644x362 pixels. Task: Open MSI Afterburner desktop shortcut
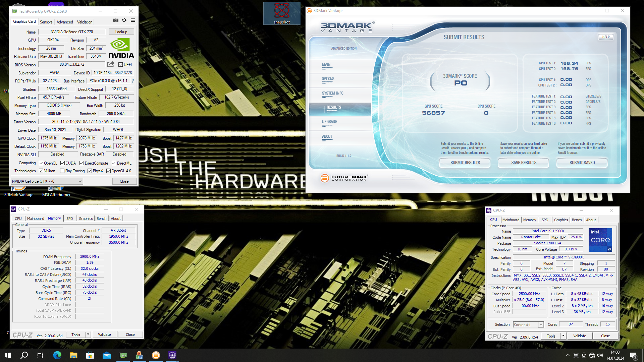click(x=56, y=192)
